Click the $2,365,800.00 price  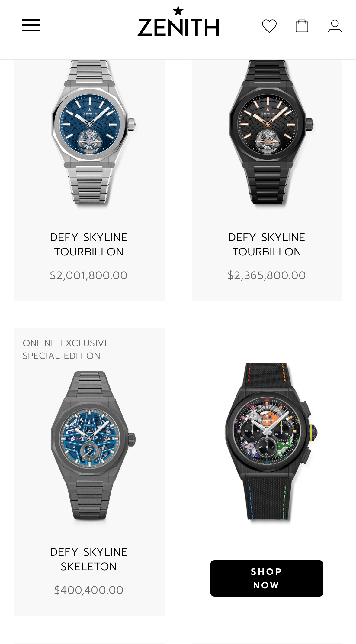(267, 275)
